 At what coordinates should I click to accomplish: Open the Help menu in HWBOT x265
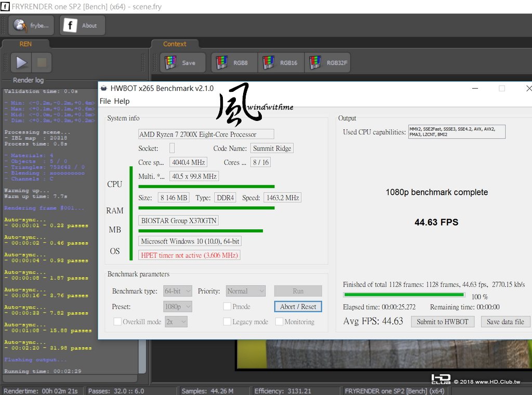122,101
